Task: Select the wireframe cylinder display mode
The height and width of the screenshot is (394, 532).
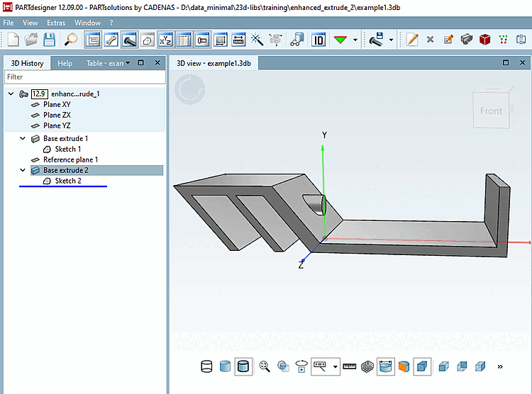Action: tap(207, 366)
